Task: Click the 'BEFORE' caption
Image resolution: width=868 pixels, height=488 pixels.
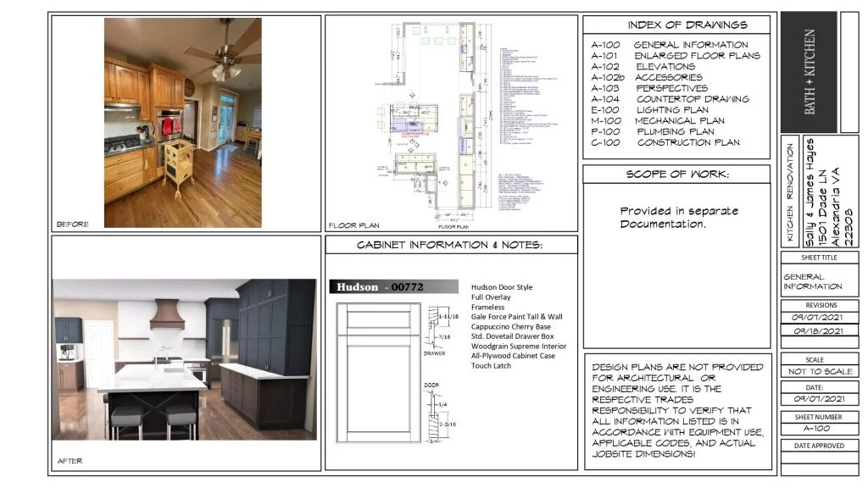Action: click(x=73, y=224)
